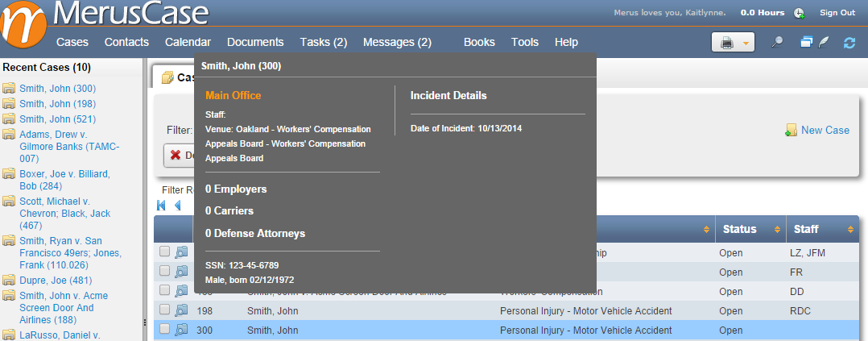Sort by the Status column arrows
868x341 pixels.
tap(778, 230)
